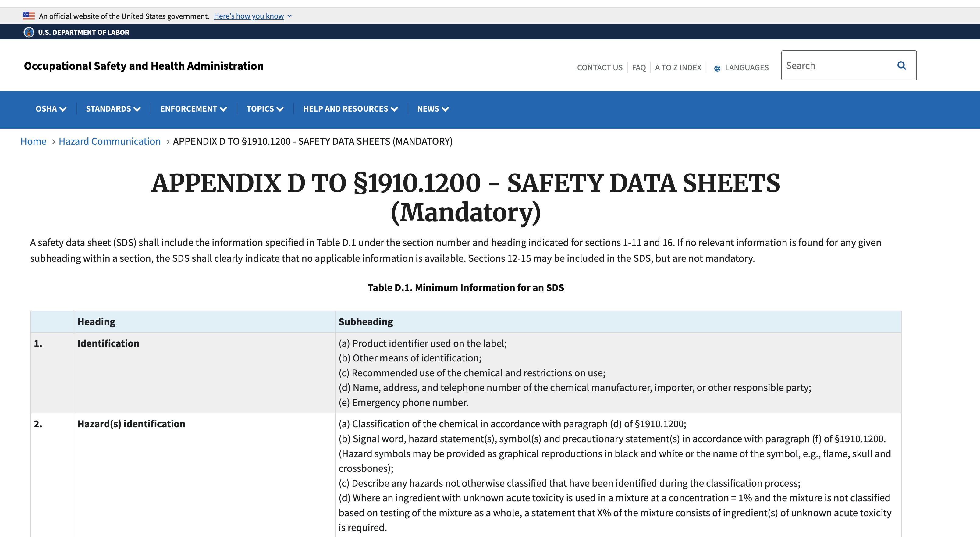This screenshot has width=980, height=537.
Task: Click the US flag icon
Action: tap(29, 16)
